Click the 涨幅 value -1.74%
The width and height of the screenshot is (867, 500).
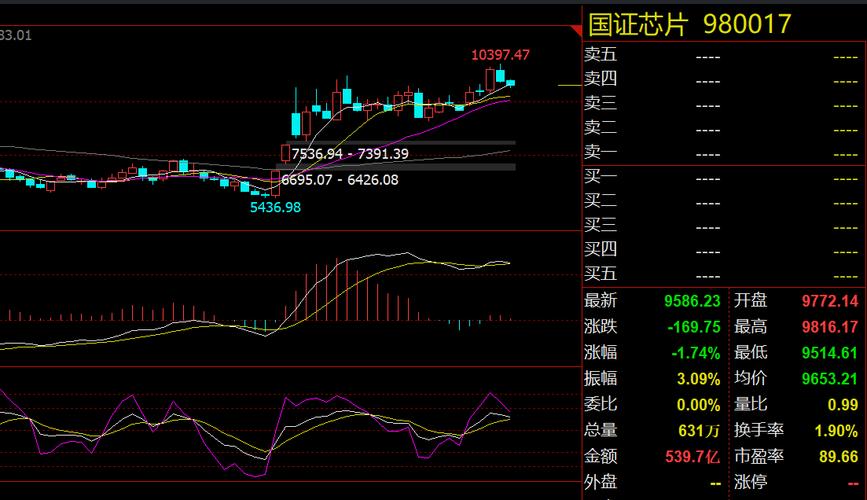click(x=697, y=353)
